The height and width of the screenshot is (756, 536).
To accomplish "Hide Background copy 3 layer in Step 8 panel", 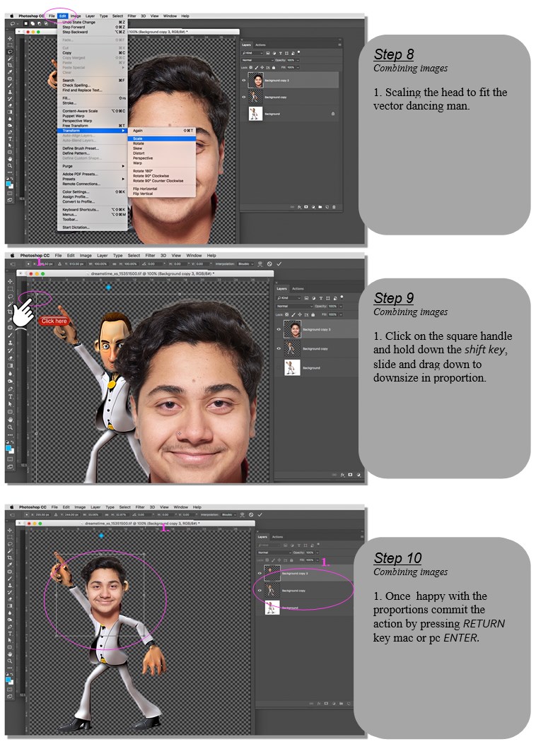I will point(244,81).
